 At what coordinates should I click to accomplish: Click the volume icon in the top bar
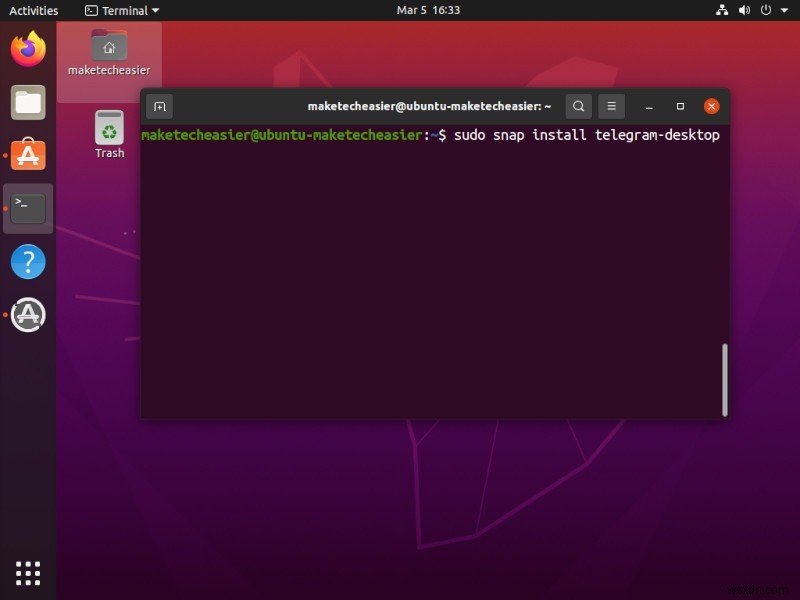click(x=743, y=10)
